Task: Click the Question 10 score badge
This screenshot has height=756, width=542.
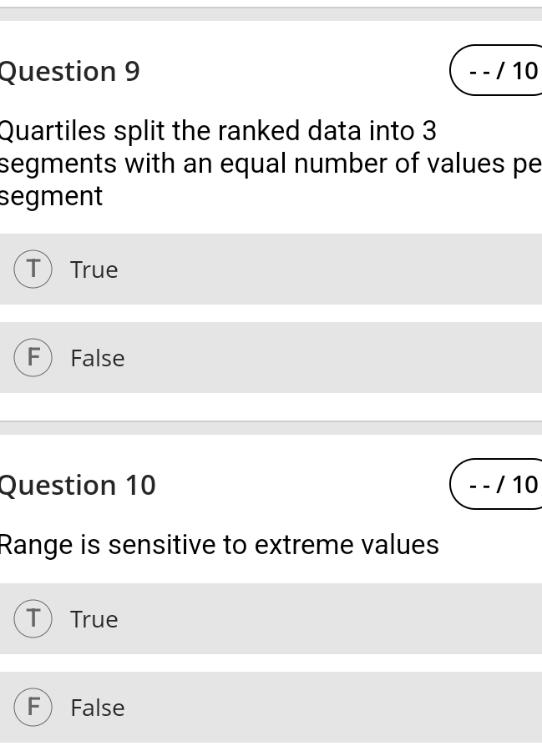Action: (499, 484)
